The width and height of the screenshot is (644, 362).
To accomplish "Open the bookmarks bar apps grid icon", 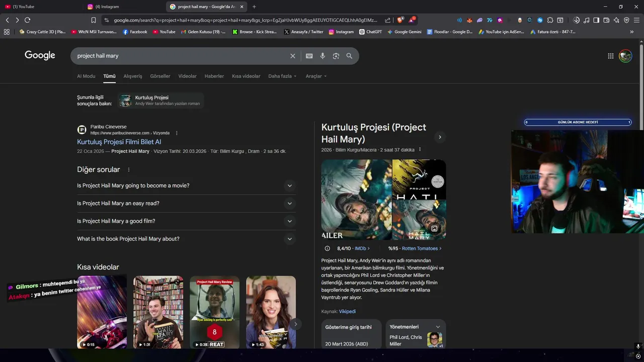I will tap(7, 32).
